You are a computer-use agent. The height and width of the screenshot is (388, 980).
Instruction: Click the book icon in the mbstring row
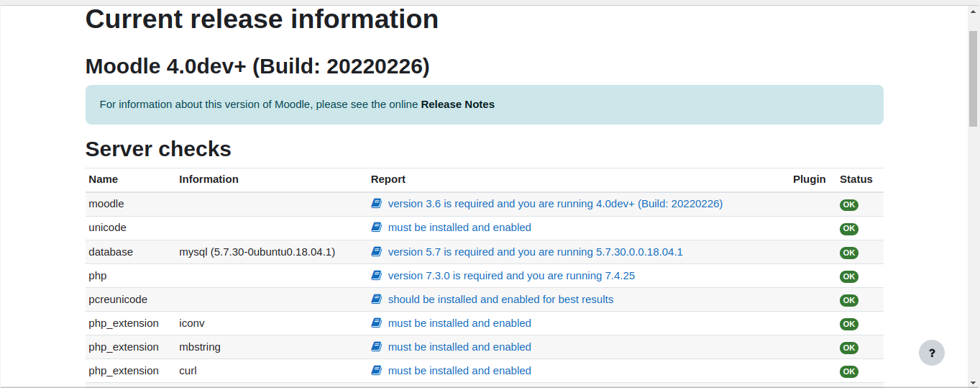click(376, 347)
